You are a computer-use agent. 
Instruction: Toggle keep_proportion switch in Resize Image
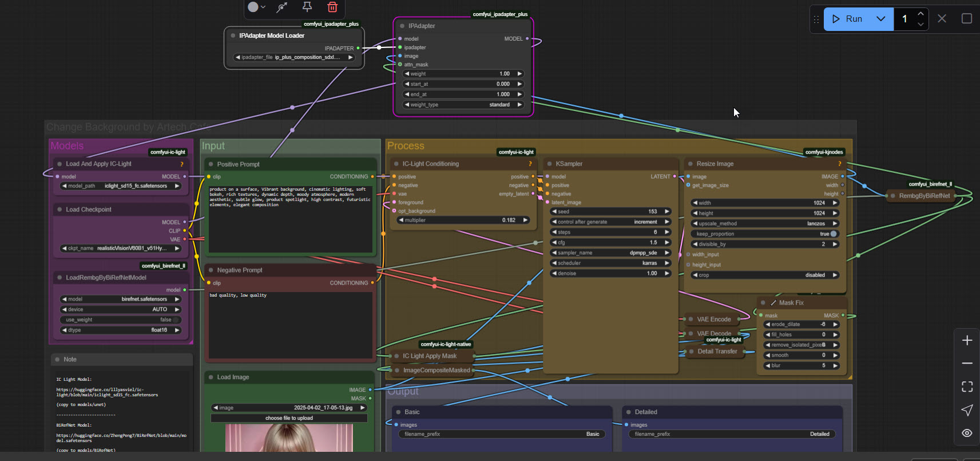click(x=833, y=234)
